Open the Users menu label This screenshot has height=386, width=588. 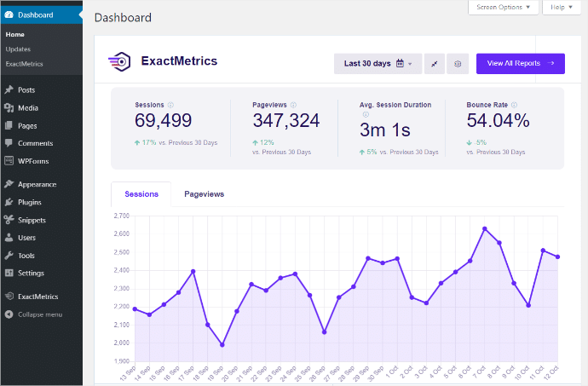click(26, 238)
